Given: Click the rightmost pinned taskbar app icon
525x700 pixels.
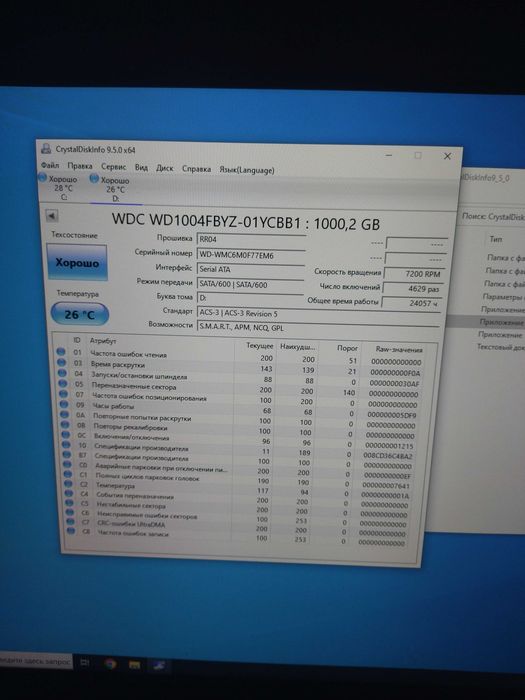Looking at the screenshot, I should click(158, 665).
